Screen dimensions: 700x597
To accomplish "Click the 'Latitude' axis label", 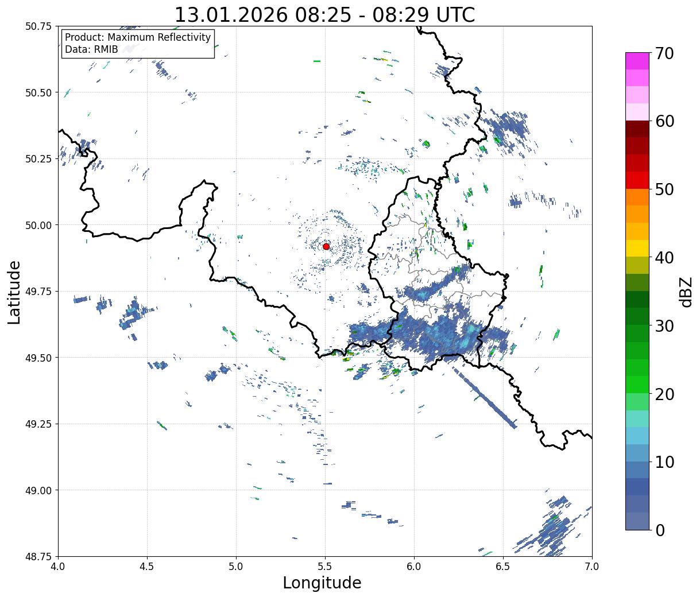I will tap(14, 292).
